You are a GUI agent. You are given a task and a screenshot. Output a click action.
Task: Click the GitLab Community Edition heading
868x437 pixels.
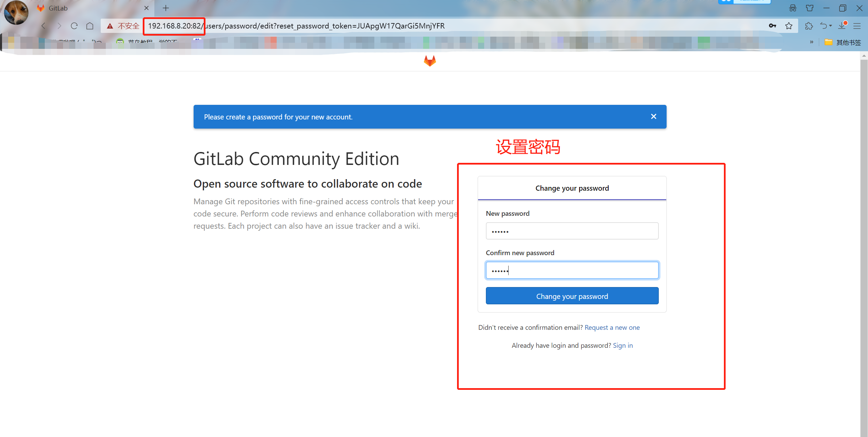(x=296, y=159)
